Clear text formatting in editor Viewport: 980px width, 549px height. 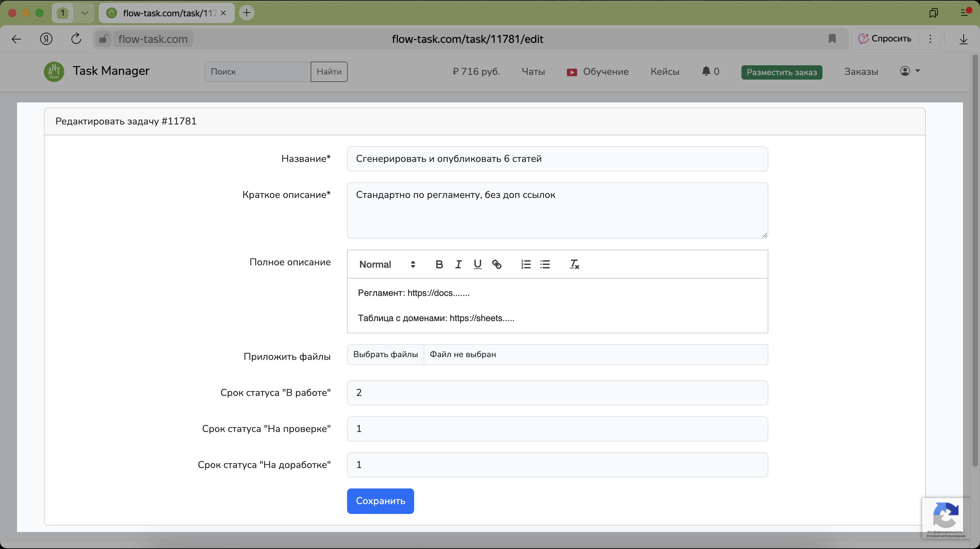[x=574, y=264]
